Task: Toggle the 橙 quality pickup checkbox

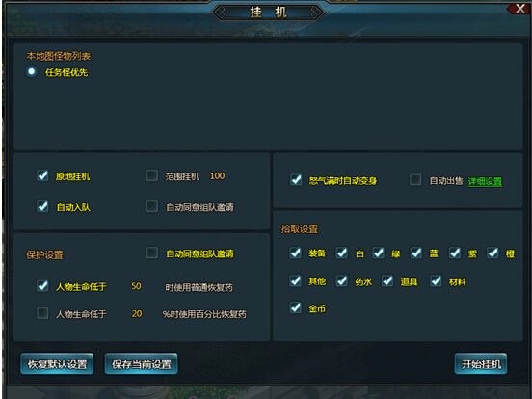Action: [x=492, y=253]
